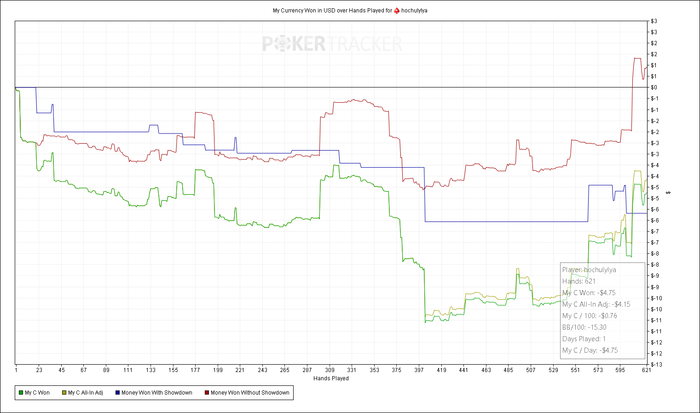Click x-axis tick label '265'
Viewport: 700px width, 413px height.
(285, 370)
